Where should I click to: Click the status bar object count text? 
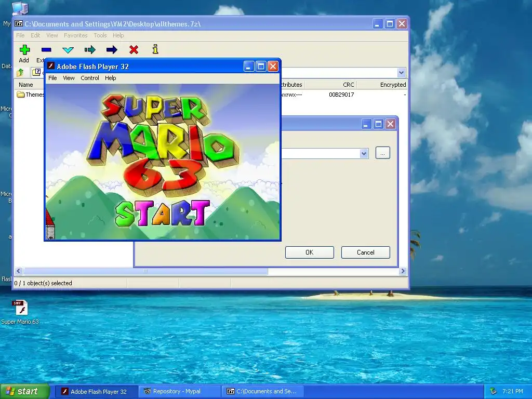pyautogui.click(x=43, y=283)
